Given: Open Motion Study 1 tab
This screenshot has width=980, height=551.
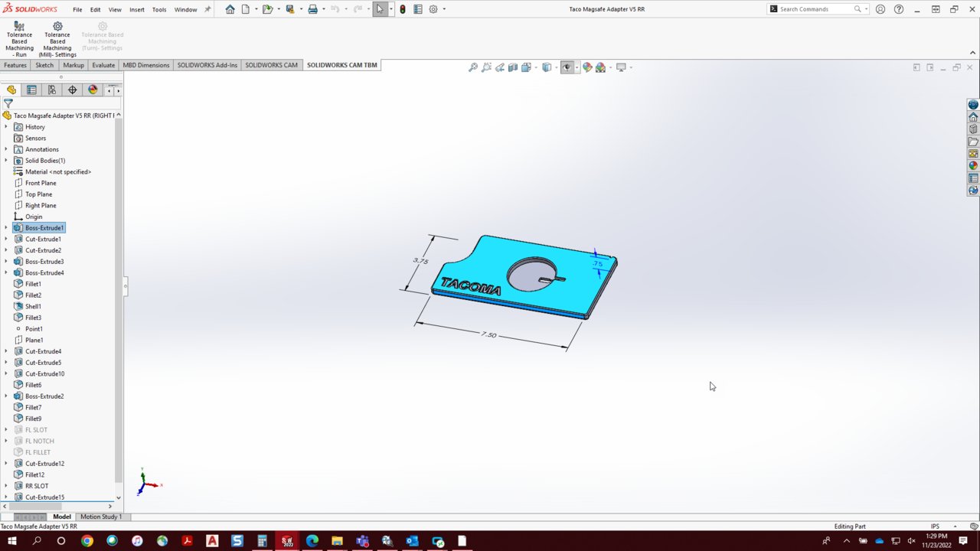Looking at the screenshot, I should (101, 517).
